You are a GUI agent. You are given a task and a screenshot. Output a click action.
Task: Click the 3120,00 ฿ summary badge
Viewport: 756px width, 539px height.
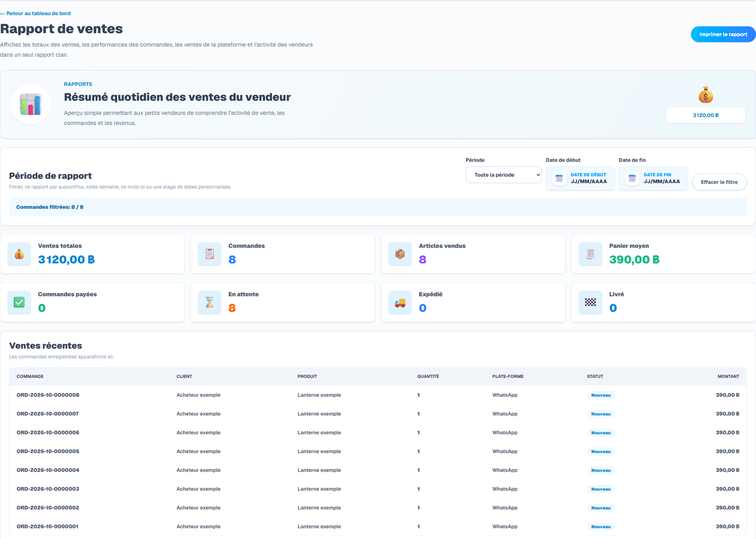point(706,115)
